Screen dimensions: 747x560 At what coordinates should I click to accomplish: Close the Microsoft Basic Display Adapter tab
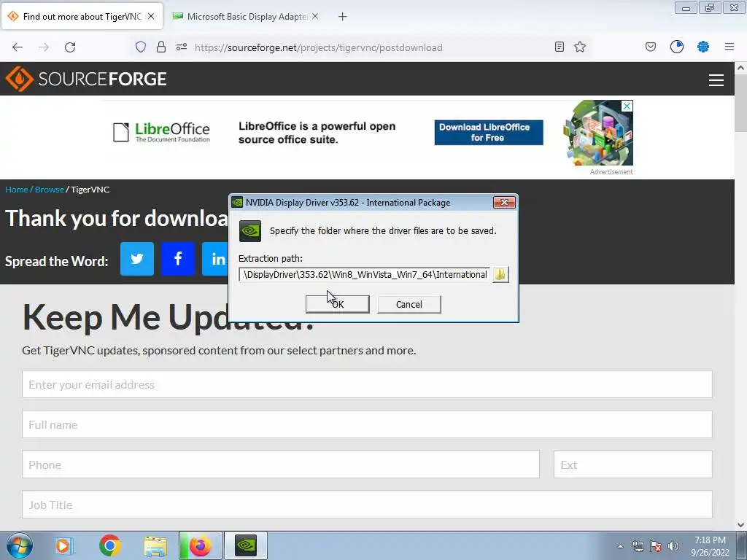click(x=315, y=16)
